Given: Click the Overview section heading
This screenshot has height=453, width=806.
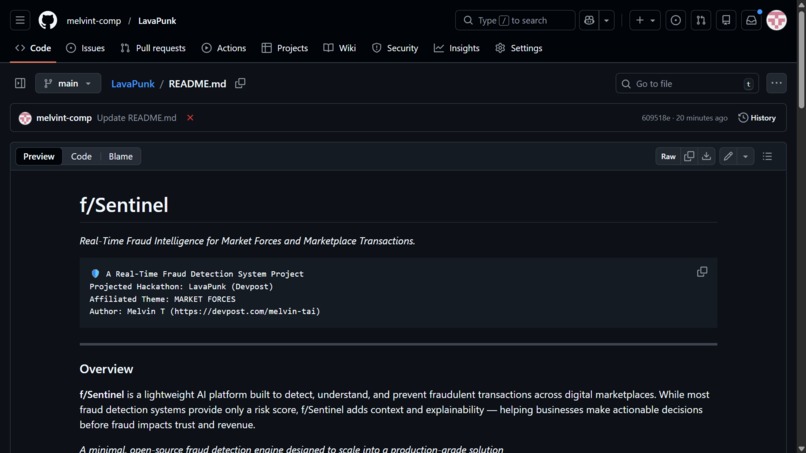Looking at the screenshot, I should 106,369.
